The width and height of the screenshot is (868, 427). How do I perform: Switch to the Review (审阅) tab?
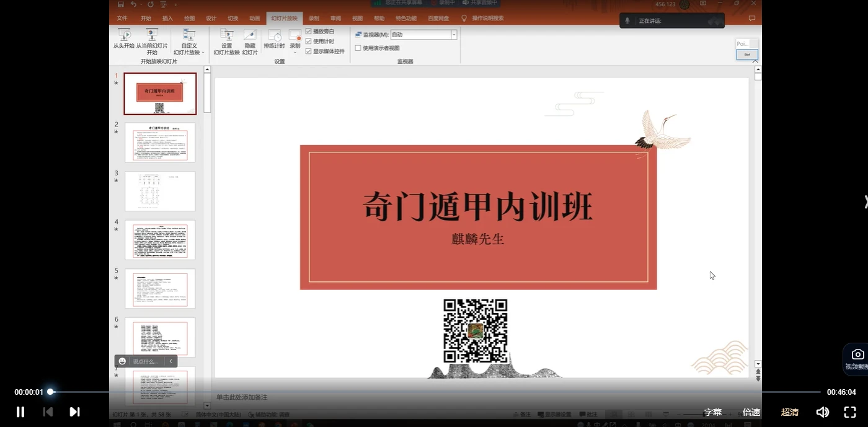click(335, 18)
